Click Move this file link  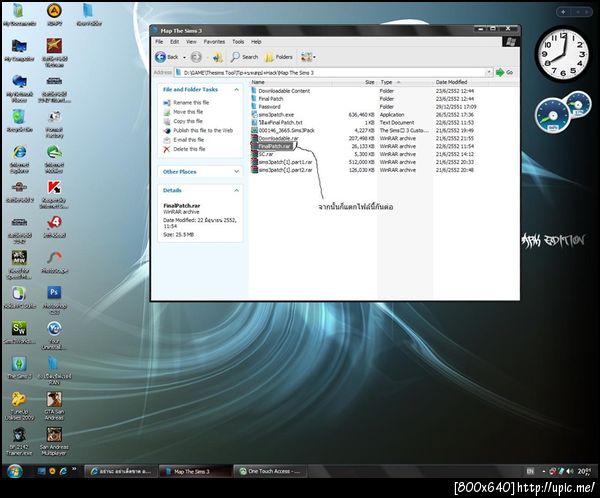pyautogui.click(x=188, y=112)
